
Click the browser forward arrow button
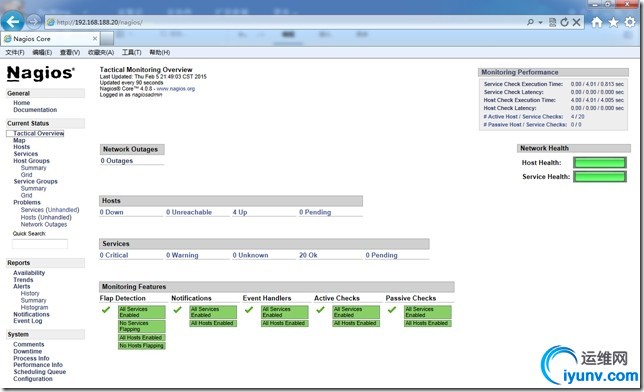coord(34,21)
